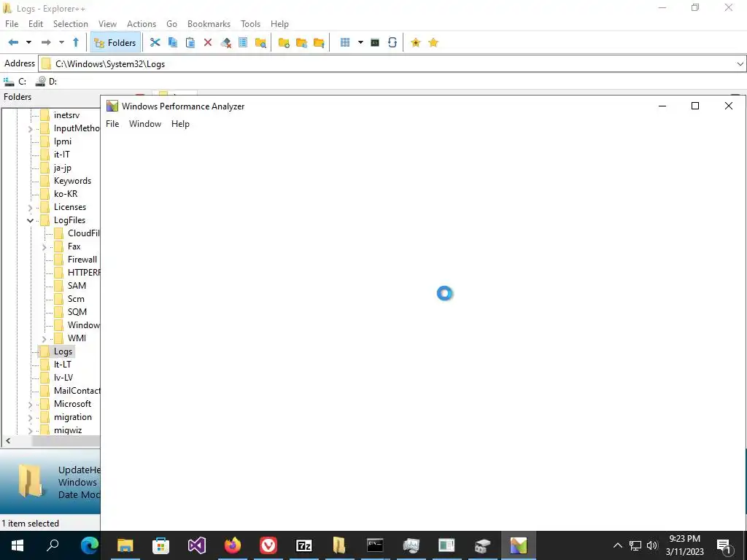Open File menu in Windows Performance Analyzer
Viewport: 747px width, 560px height.
[112, 124]
